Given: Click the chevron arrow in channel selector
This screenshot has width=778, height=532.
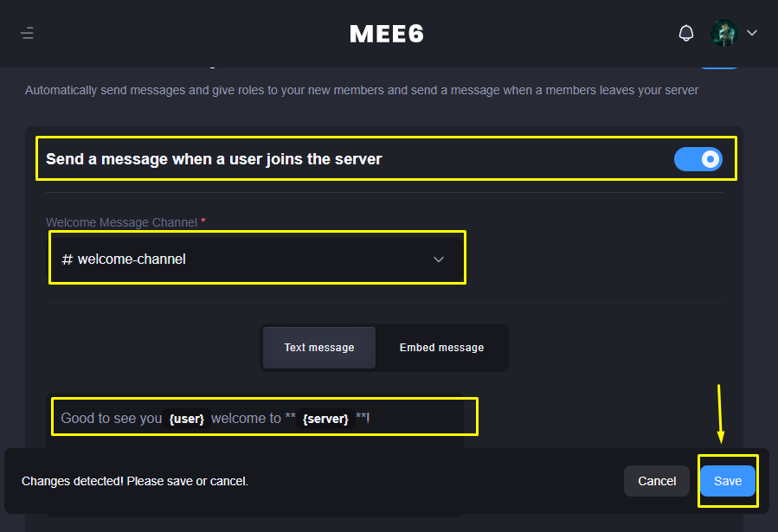Looking at the screenshot, I should (439, 260).
